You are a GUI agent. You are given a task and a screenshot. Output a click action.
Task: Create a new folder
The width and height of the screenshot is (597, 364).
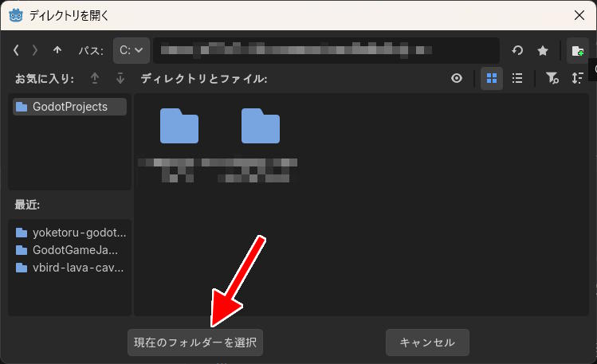click(x=577, y=50)
